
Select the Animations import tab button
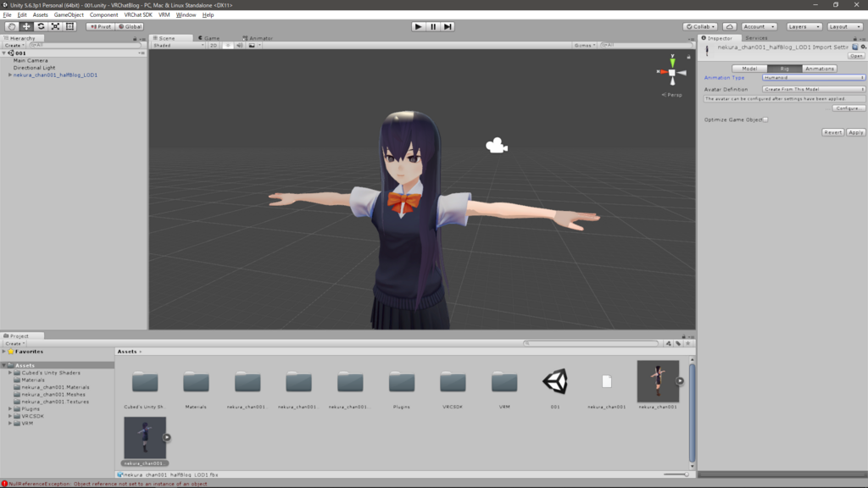(x=820, y=69)
